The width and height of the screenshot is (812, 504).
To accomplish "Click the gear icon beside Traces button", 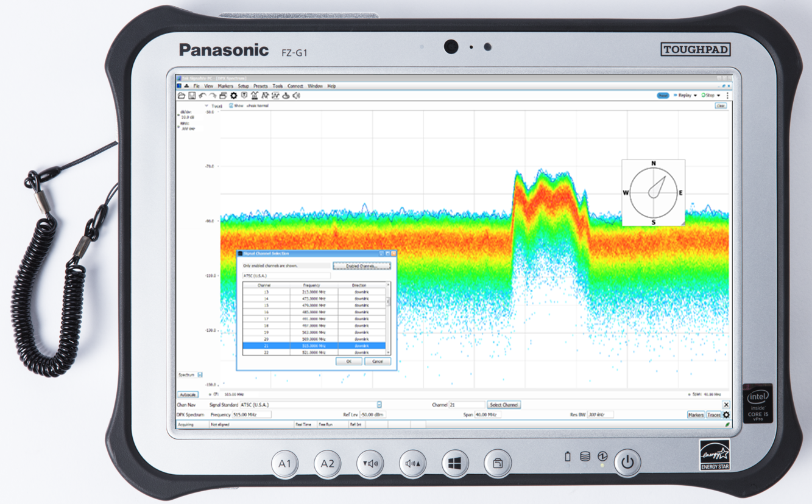I will [x=726, y=415].
